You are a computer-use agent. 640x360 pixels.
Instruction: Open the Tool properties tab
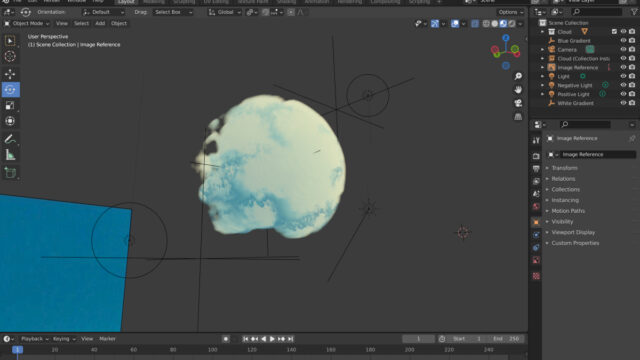pos(536,140)
